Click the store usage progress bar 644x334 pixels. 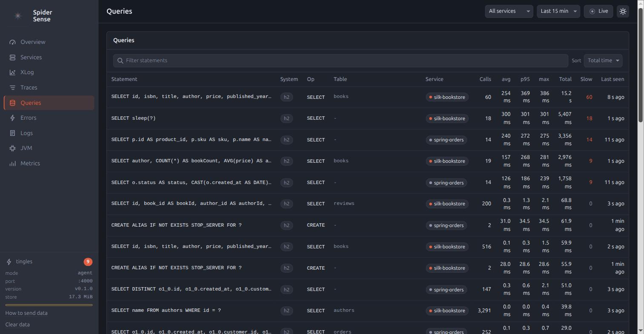tap(49, 305)
